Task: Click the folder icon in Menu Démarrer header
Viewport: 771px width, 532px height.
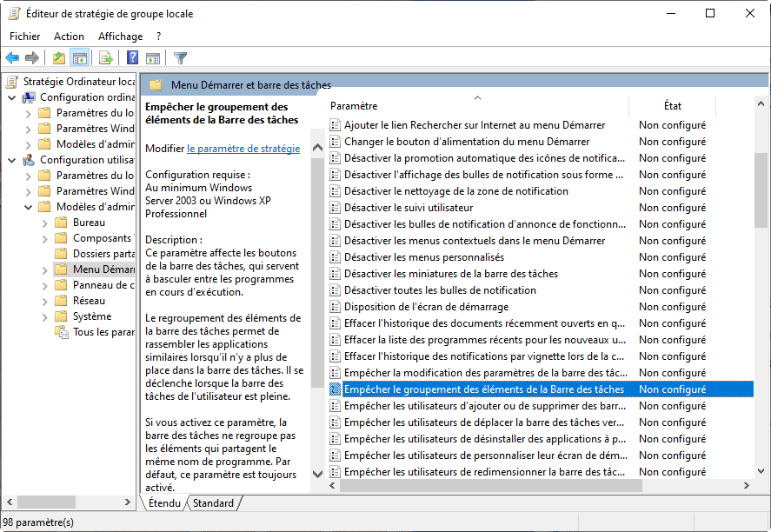Action: pyautogui.click(x=156, y=84)
